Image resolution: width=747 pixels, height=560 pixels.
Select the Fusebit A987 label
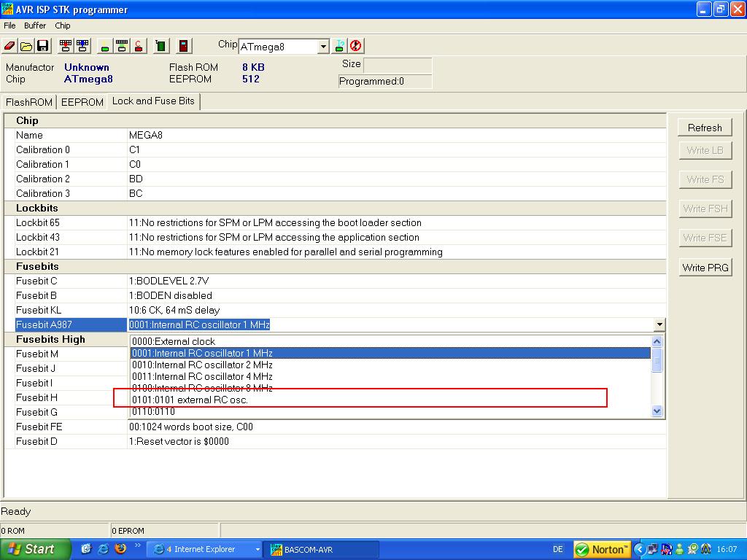point(71,324)
